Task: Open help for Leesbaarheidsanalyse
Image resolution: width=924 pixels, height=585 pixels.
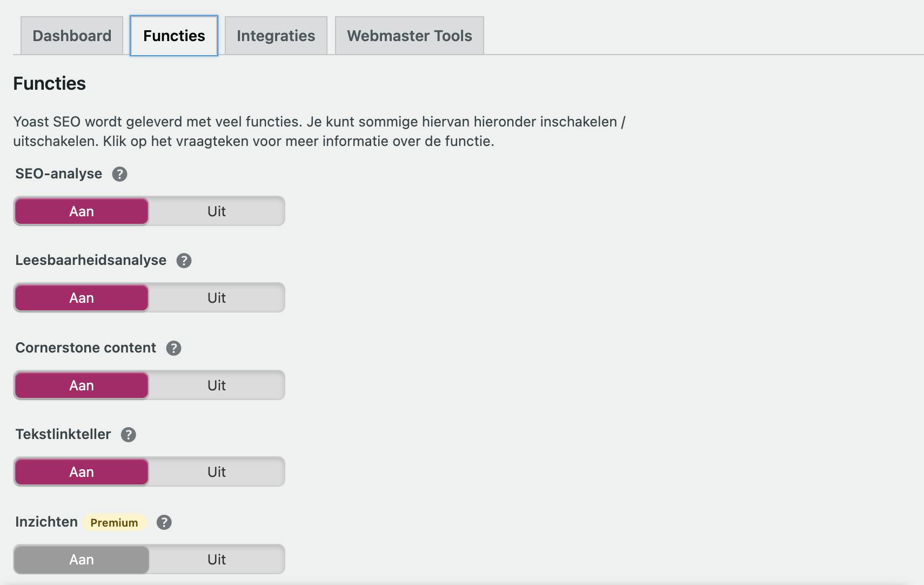Action: [184, 261]
